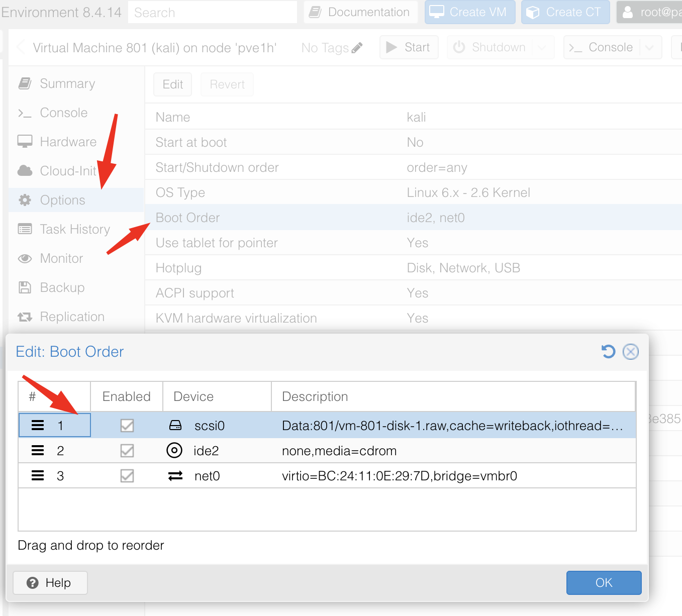Image resolution: width=682 pixels, height=616 pixels.
Task: Click the pencil icon to edit tags
Action: click(357, 48)
